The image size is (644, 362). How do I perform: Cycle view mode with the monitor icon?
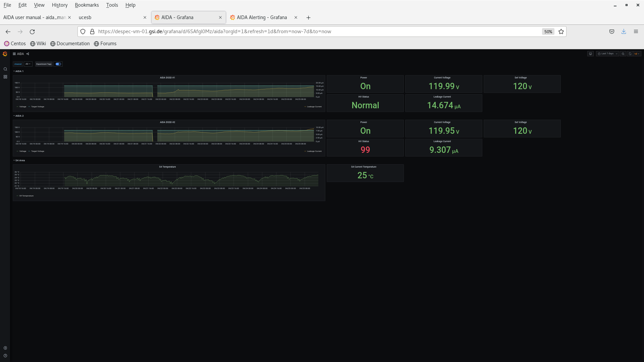(590, 54)
